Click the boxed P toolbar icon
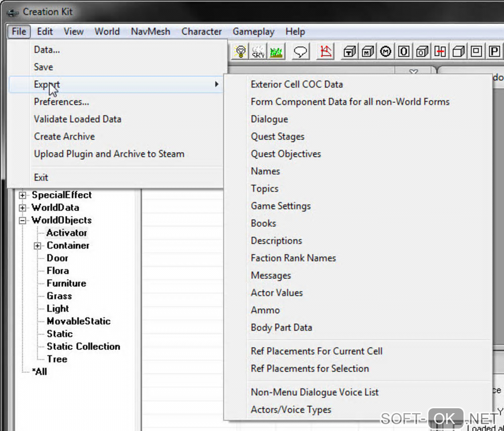Screen dimensions: 504x431 pyautogui.click(x=494, y=51)
